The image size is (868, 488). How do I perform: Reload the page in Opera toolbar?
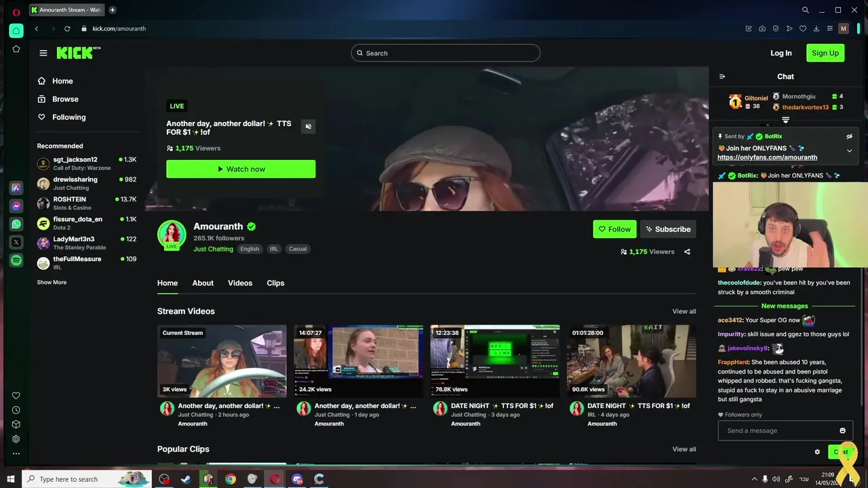pos(67,28)
